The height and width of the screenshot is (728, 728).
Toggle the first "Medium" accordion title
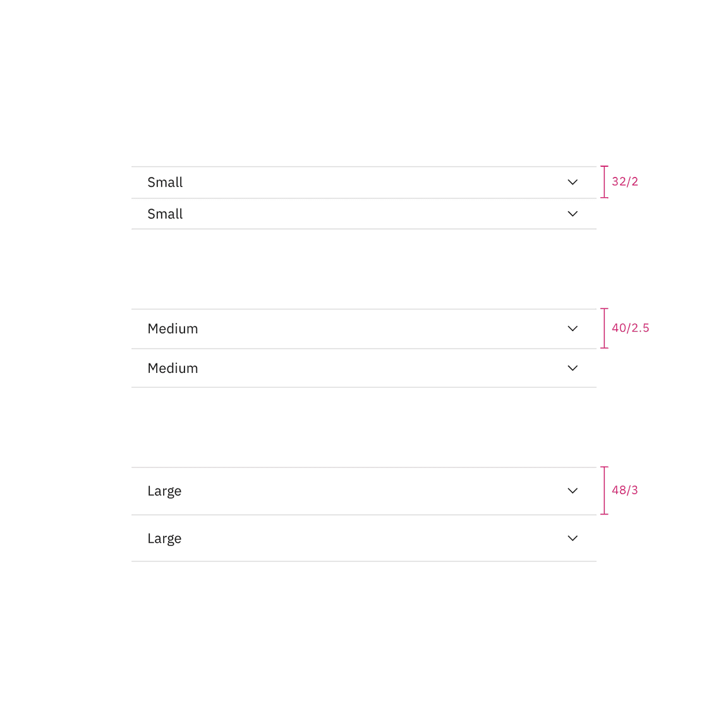(x=173, y=329)
